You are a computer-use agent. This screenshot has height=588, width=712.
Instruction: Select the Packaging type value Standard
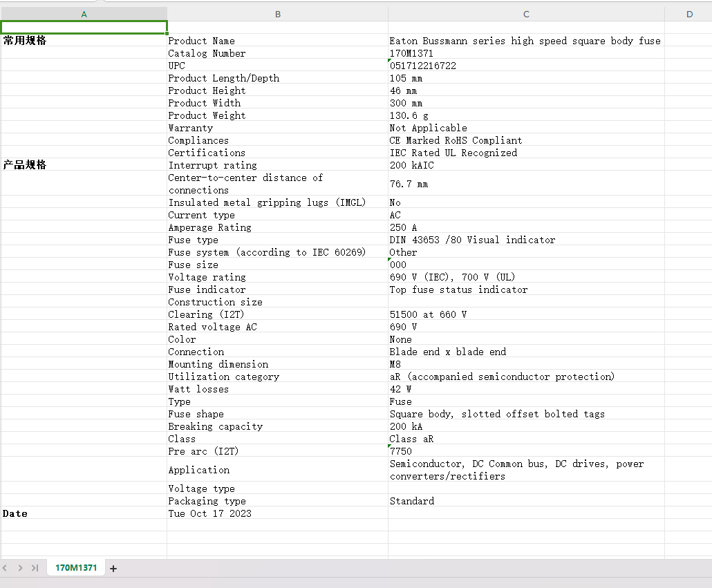(x=526, y=500)
